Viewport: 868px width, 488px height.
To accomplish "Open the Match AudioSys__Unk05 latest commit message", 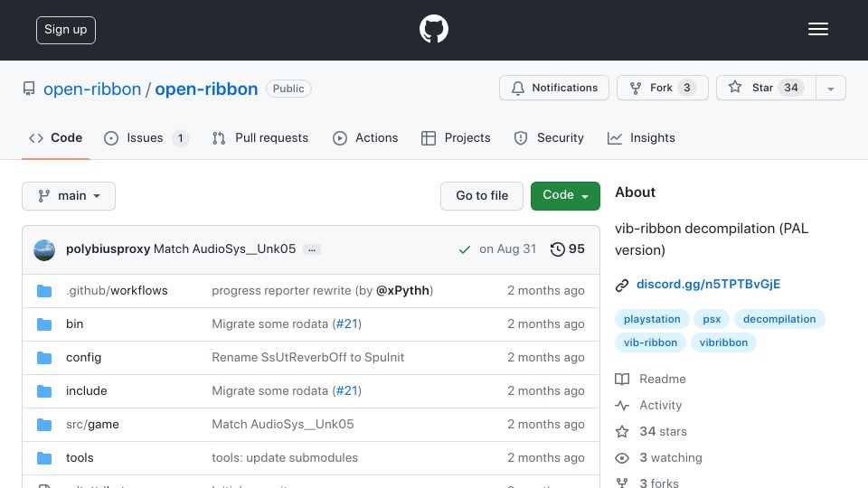I will coord(225,249).
